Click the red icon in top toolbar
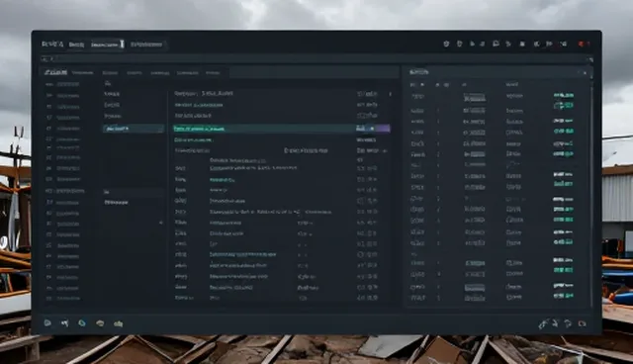The image size is (633, 364). point(581,44)
